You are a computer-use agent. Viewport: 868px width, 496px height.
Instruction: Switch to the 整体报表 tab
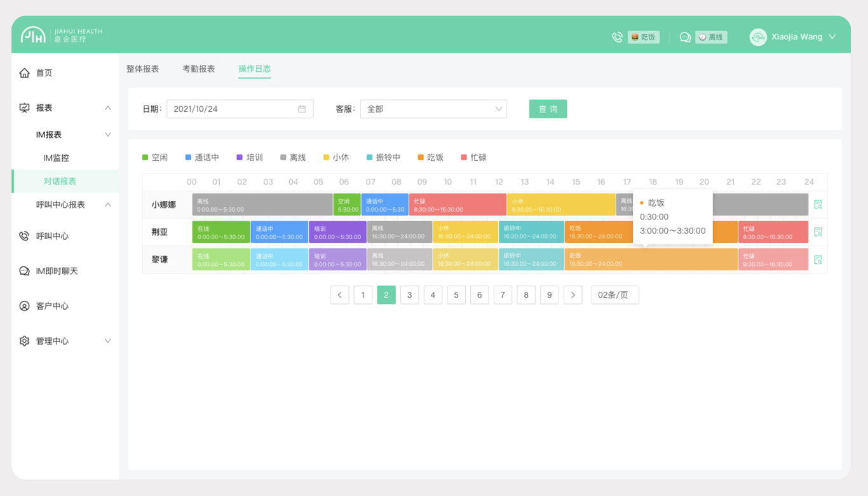tap(142, 69)
